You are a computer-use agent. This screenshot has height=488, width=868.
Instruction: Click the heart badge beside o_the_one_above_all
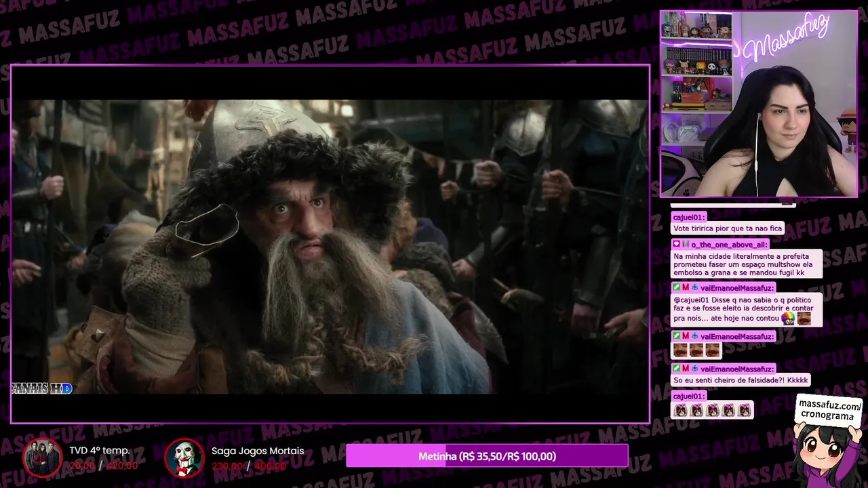click(677, 244)
